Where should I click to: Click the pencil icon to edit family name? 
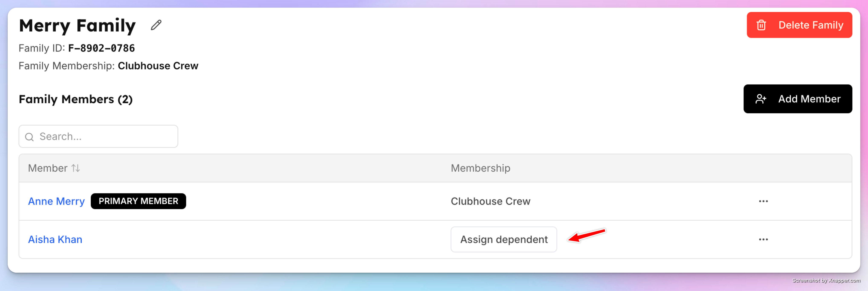point(156,25)
